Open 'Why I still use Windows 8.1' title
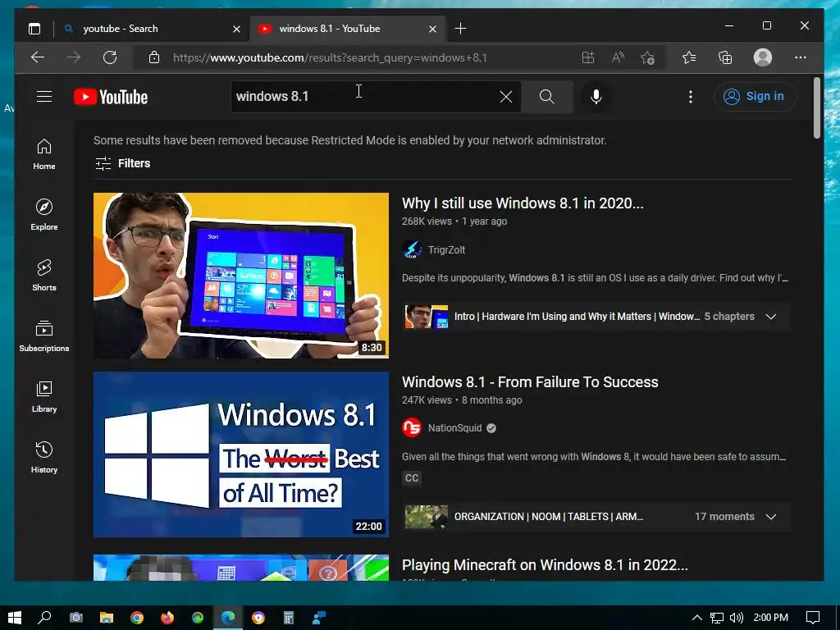 (x=523, y=203)
